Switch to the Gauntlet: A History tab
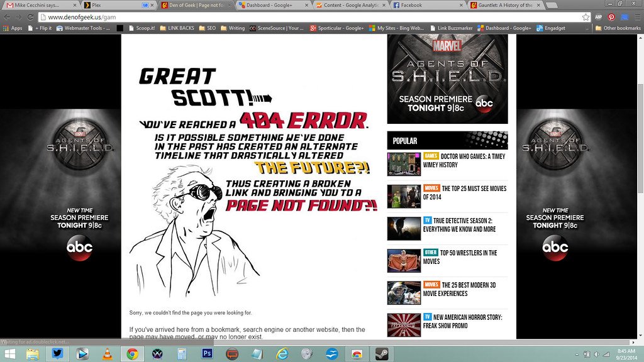The width and height of the screenshot is (644, 362). coord(505,5)
